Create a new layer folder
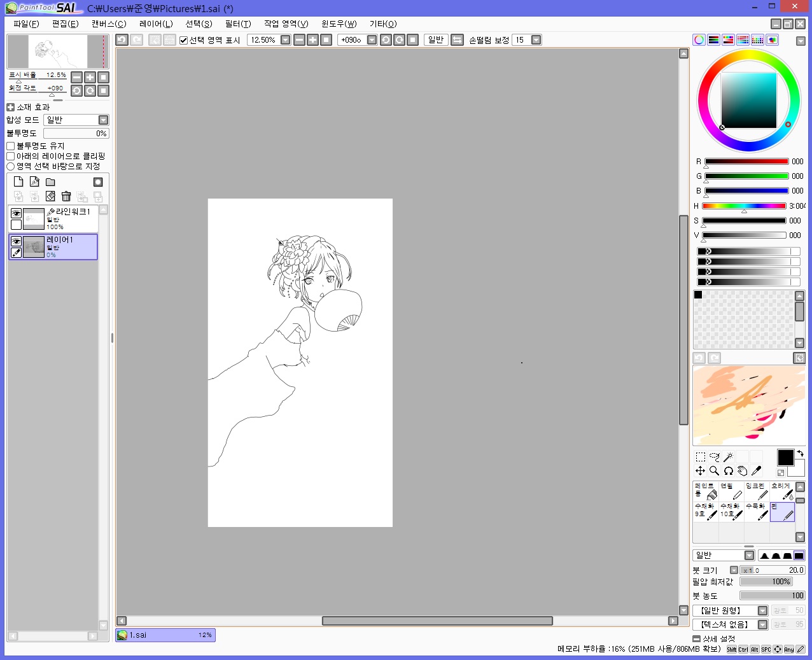Screen dimensions: 812x660 50,182
